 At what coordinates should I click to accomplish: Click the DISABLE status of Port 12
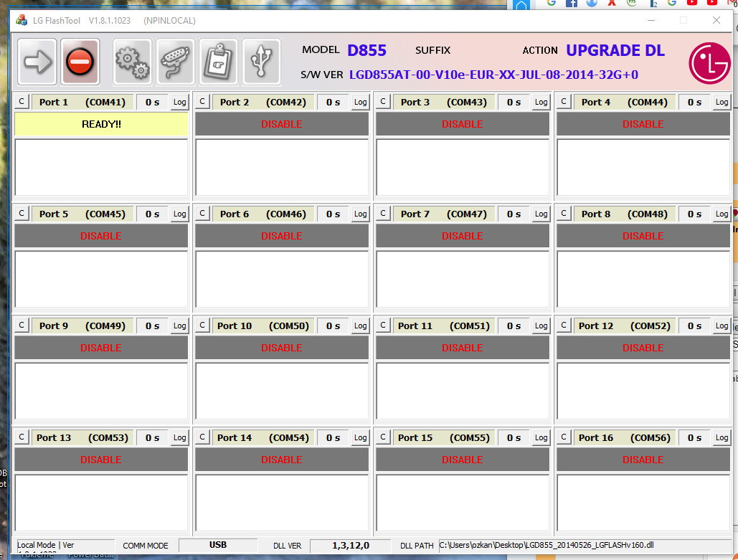click(643, 348)
